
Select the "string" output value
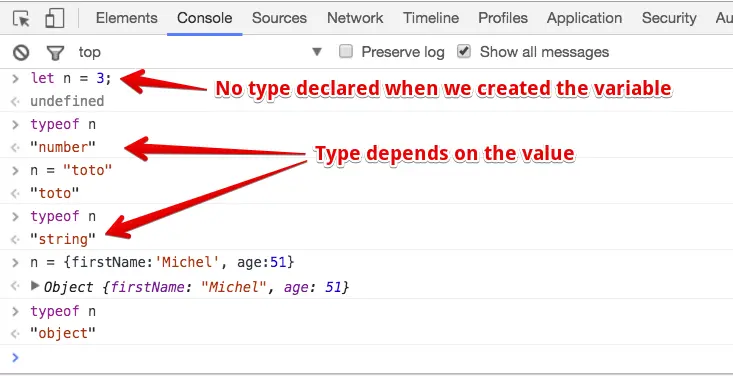pyautogui.click(x=63, y=239)
